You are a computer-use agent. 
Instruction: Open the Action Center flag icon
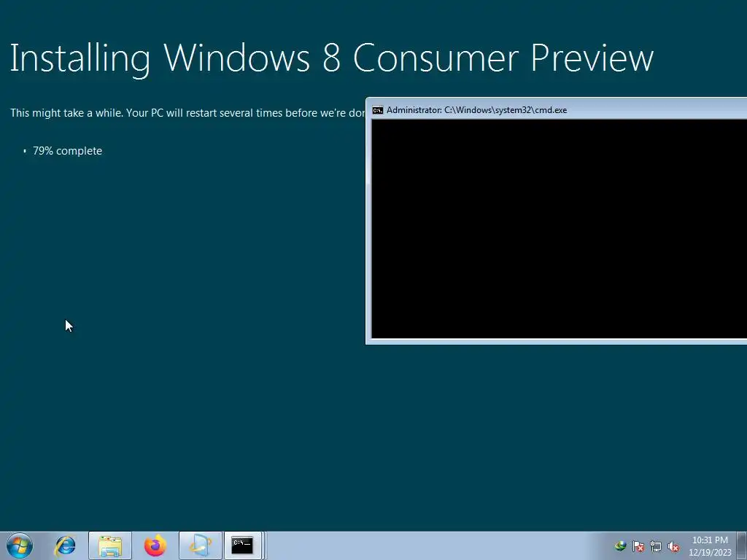[x=638, y=546]
